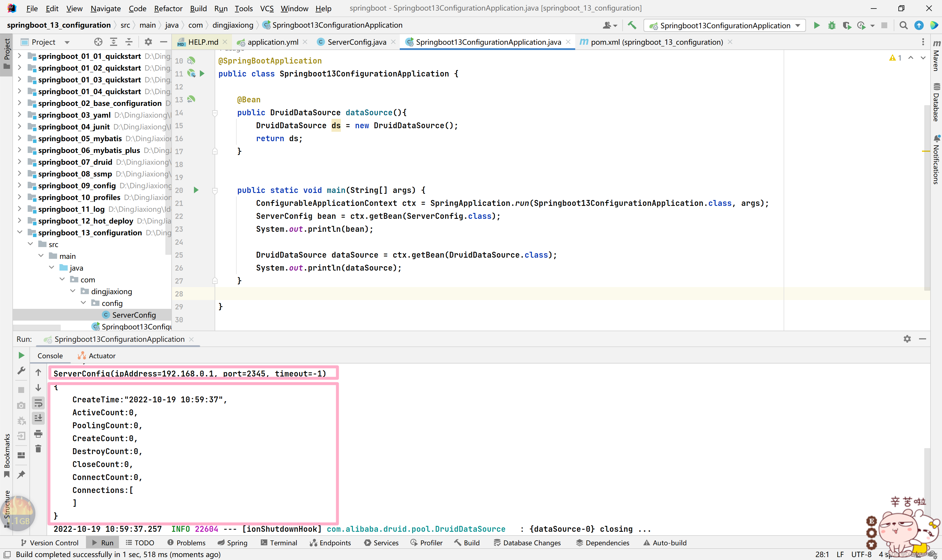
Task: Toggle scroll to end of console
Action: [x=38, y=418]
